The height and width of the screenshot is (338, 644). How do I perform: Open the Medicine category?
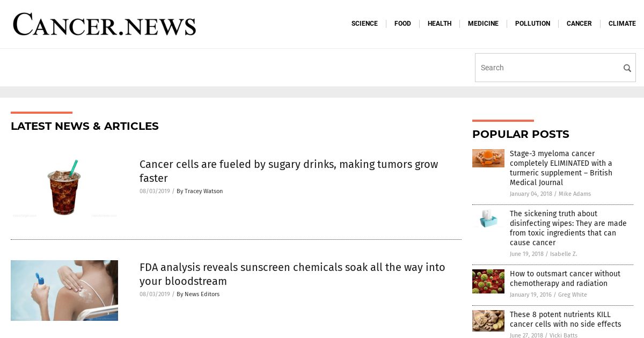coord(483,24)
